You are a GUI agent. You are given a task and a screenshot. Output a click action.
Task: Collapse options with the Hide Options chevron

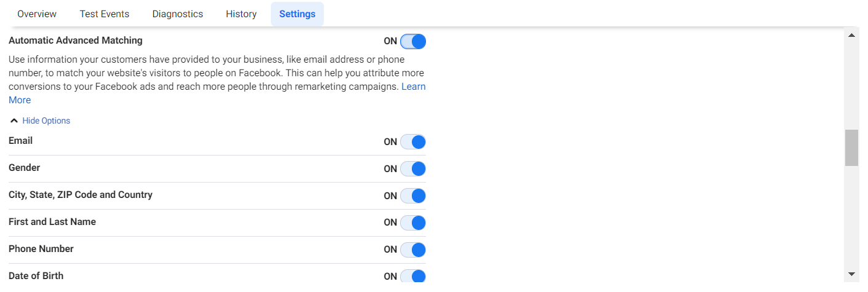(x=14, y=121)
